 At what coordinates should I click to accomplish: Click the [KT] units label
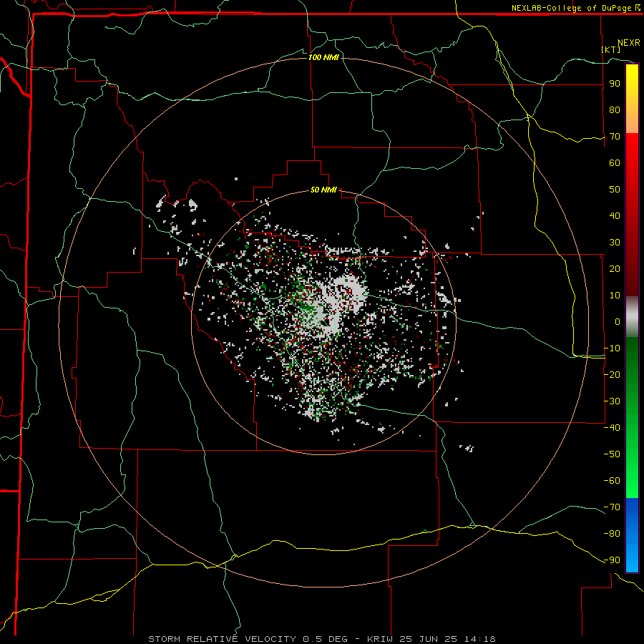click(x=611, y=49)
